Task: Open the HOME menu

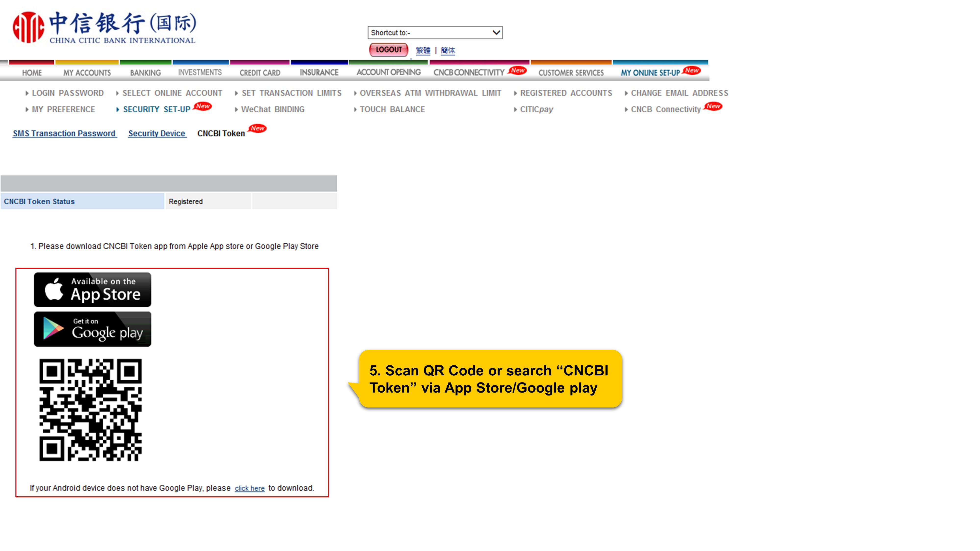Action: click(32, 73)
